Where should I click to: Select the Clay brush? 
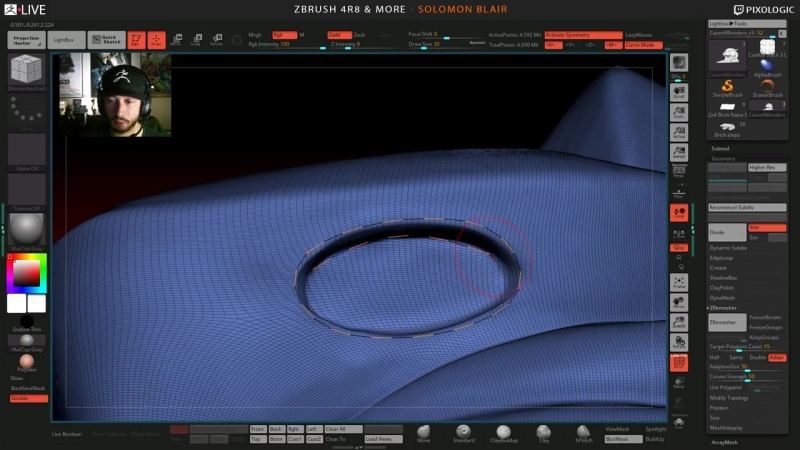[x=544, y=434]
